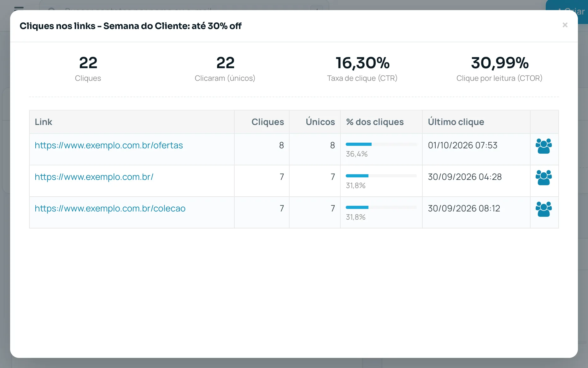Viewport: 588px width, 368px height.
Task: Click the 31,8% progress bar for colecao
Action: [x=381, y=207]
